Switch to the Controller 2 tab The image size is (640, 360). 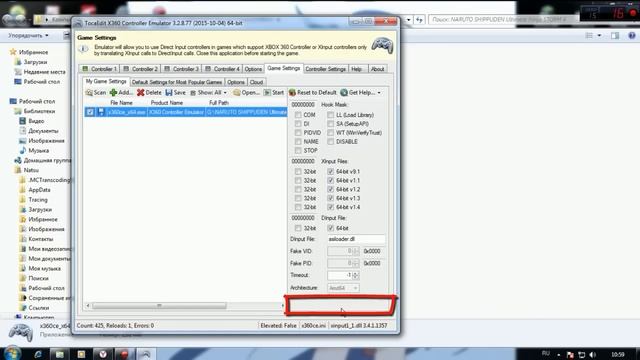[x=140, y=69]
